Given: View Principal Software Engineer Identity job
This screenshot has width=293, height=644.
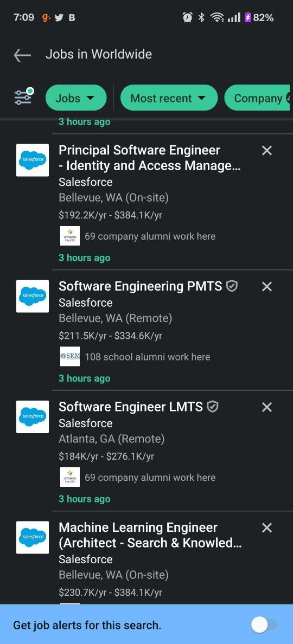Looking at the screenshot, I should click(x=150, y=158).
